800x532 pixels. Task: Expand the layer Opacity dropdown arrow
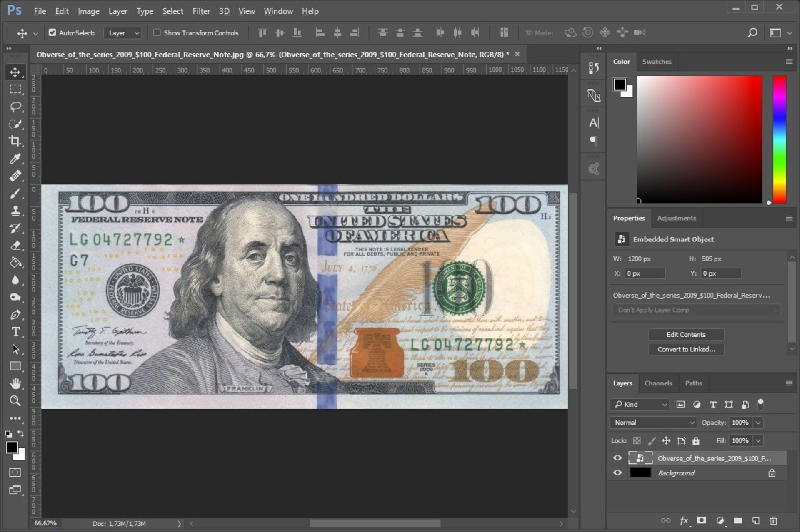point(758,423)
